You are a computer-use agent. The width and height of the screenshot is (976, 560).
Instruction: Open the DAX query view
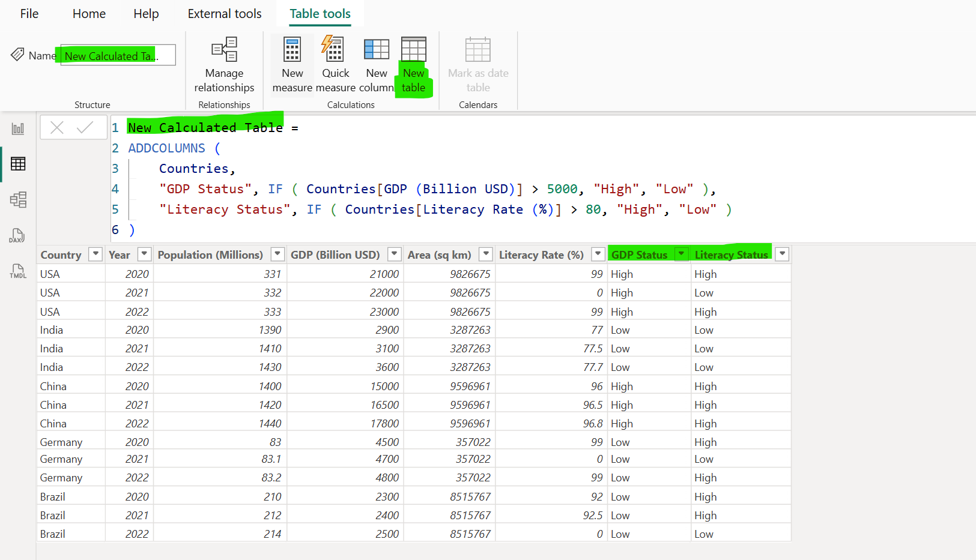tap(18, 236)
